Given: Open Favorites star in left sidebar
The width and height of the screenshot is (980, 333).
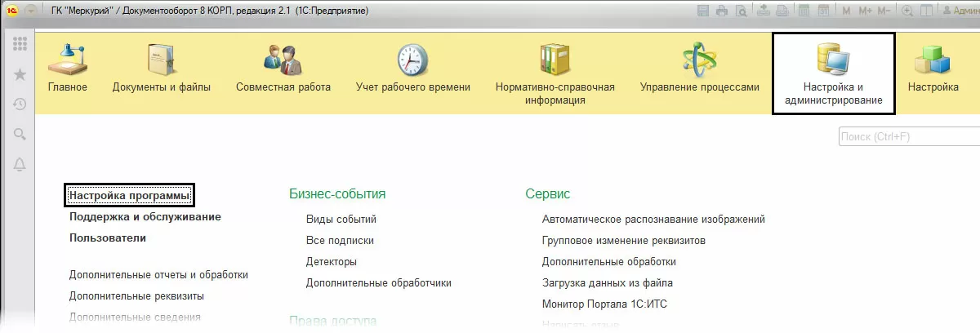Looking at the screenshot, I should click(20, 74).
